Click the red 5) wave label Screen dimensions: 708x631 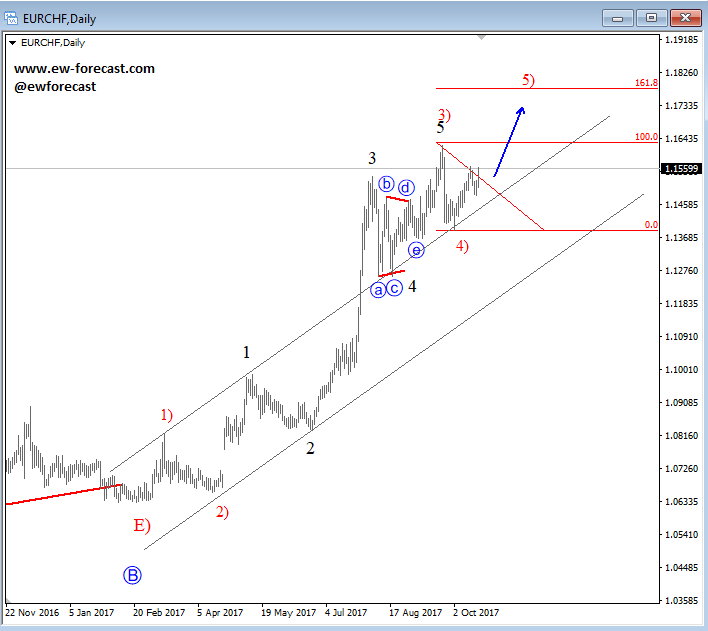click(x=528, y=79)
